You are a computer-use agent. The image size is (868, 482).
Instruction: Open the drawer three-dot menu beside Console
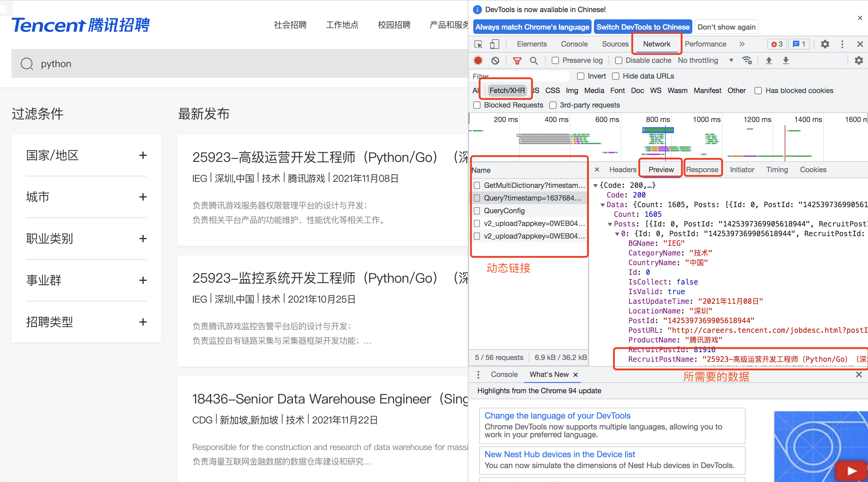pos(478,374)
